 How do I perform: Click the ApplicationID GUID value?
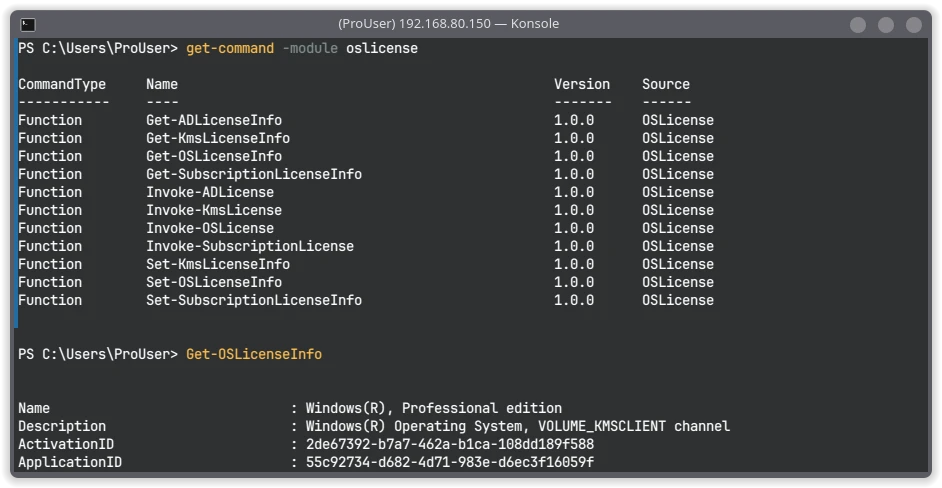coord(450,463)
